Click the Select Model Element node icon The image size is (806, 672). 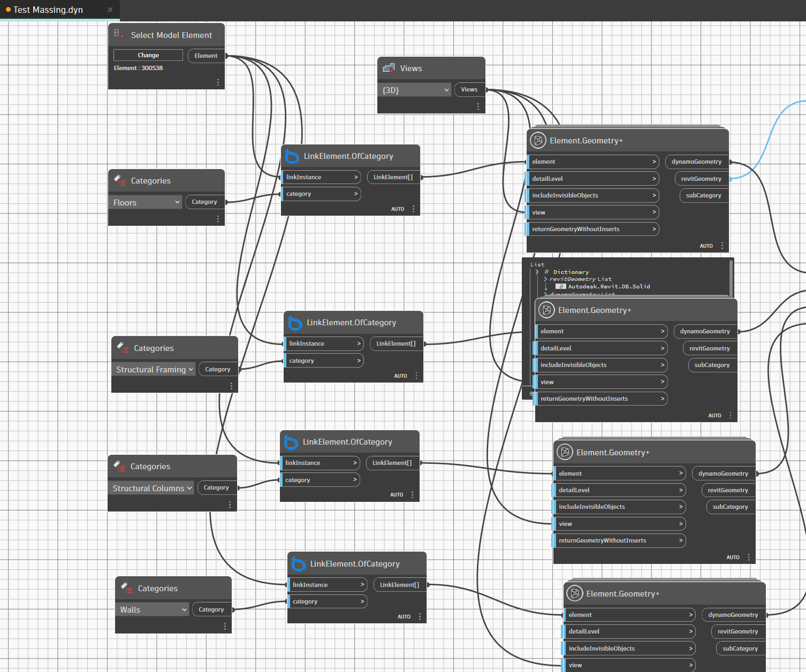(119, 35)
